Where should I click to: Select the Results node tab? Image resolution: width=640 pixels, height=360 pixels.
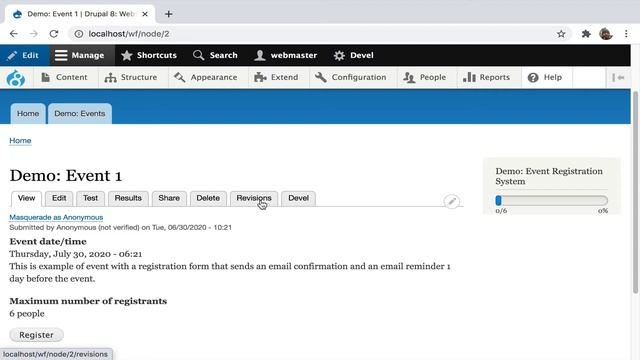(128, 198)
